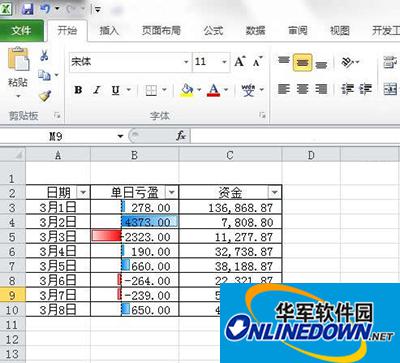Screen dimensions: 400x363
Task: Select cell with 4373.00
Action: pyautogui.click(x=135, y=222)
